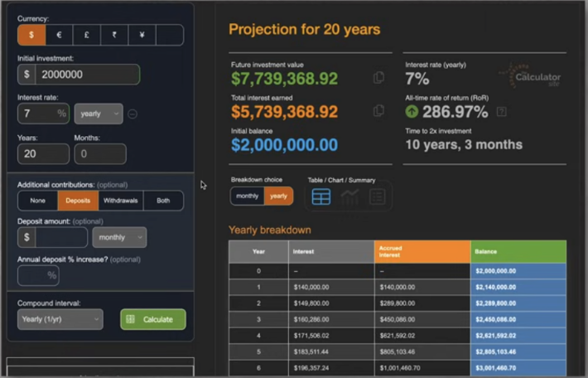Focus the Months input field
Viewport: 588px width, 378px height.
point(100,154)
